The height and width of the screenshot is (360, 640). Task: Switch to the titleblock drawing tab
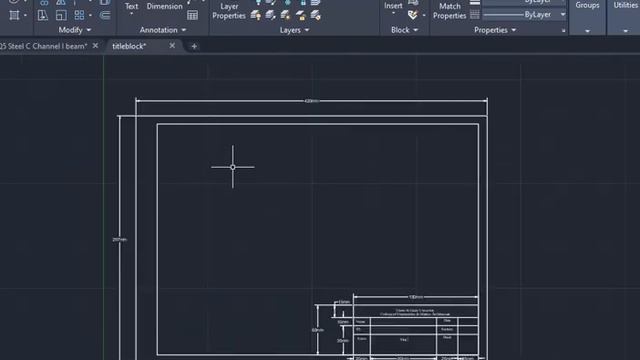[x=129, y=46]
